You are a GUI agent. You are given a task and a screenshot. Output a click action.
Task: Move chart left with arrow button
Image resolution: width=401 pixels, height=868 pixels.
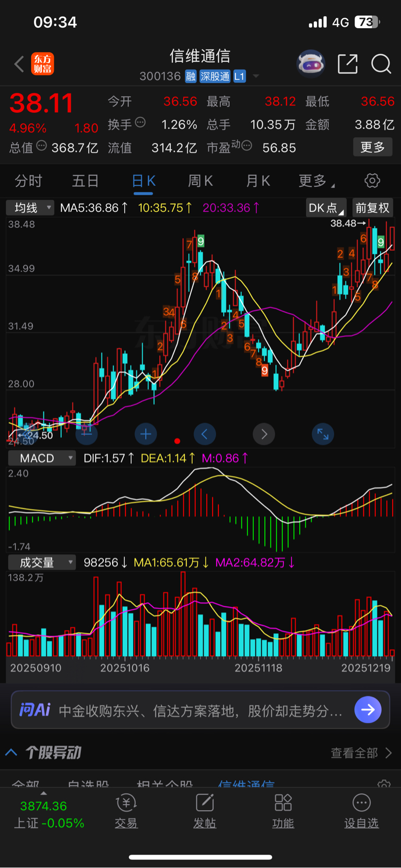point(205,434)
